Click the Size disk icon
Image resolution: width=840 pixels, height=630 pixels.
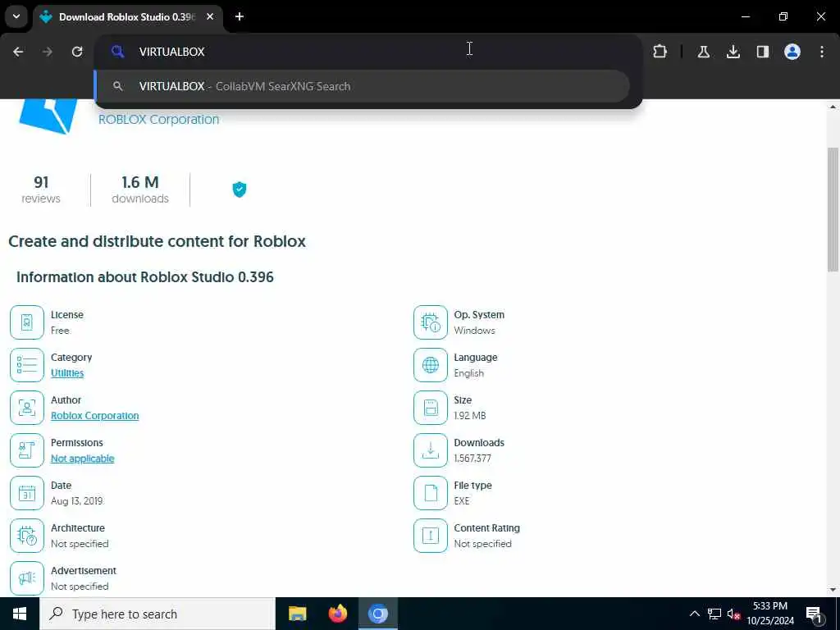(430, 408)
